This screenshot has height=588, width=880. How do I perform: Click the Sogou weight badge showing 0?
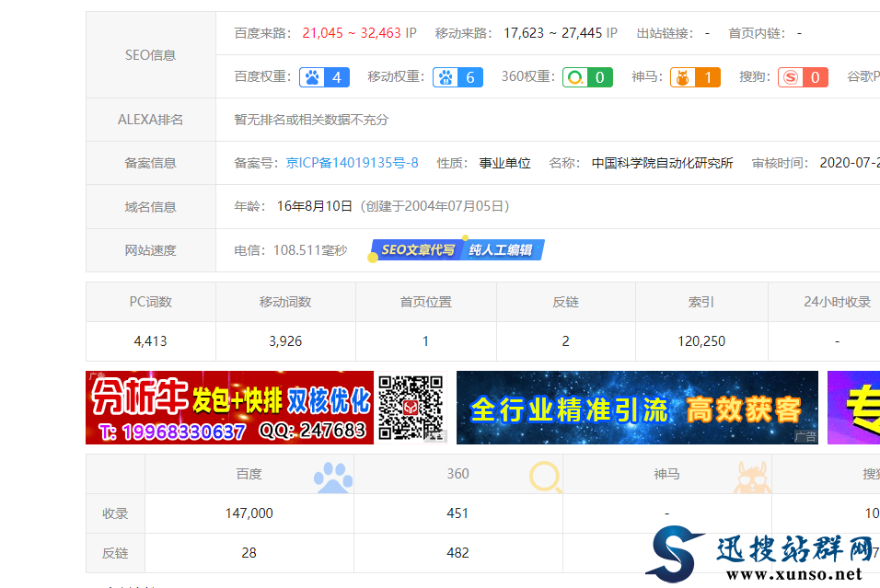tap(803, 77)
